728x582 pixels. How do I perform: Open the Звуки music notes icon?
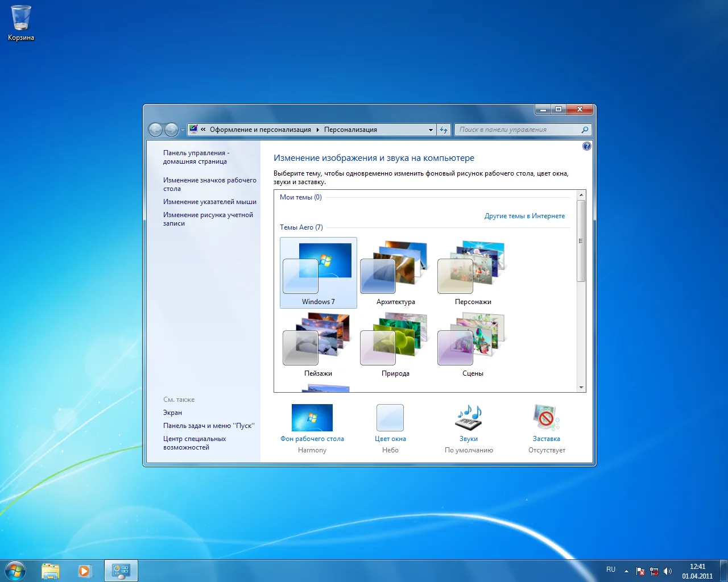[x=469, y=418]
